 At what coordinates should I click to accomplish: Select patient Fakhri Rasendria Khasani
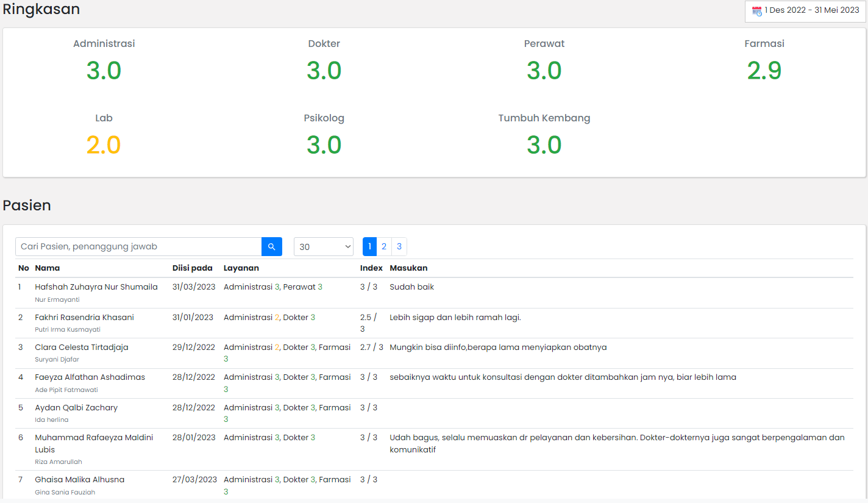tap(84, 317)
